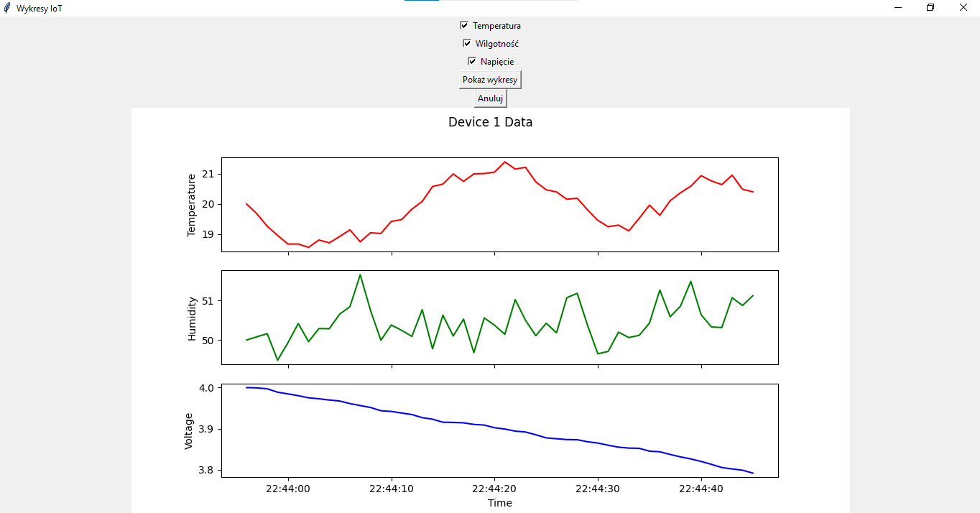Viewport: 980px width, 513px height.
Task: Click the 50 tick on Humidity axis
Action: pyautogui.click(x=208, y=341)
